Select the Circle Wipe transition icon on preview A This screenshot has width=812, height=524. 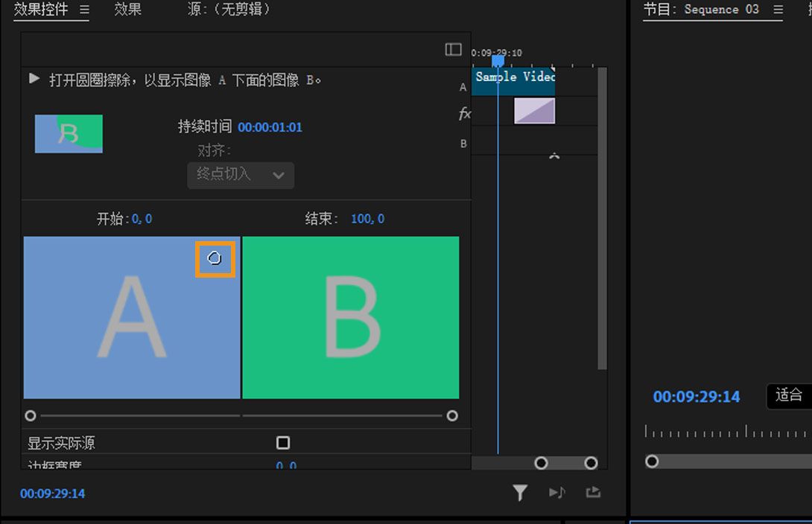point(215,258)
